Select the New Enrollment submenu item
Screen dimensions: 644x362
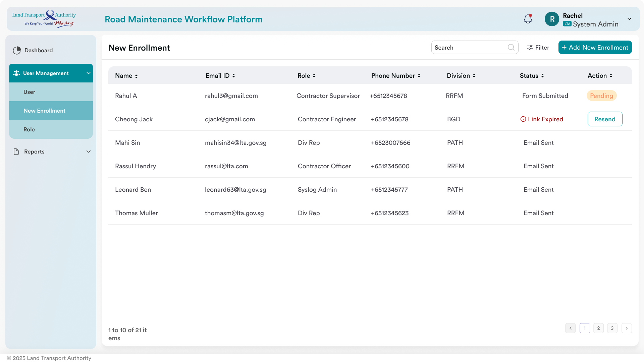(51, 111)
